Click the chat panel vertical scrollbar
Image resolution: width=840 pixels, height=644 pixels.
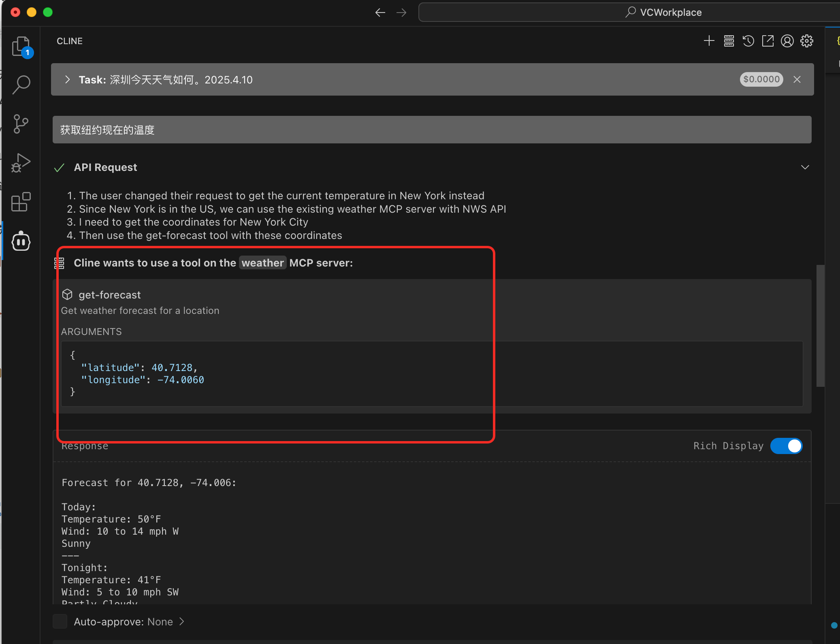point(820,326)
